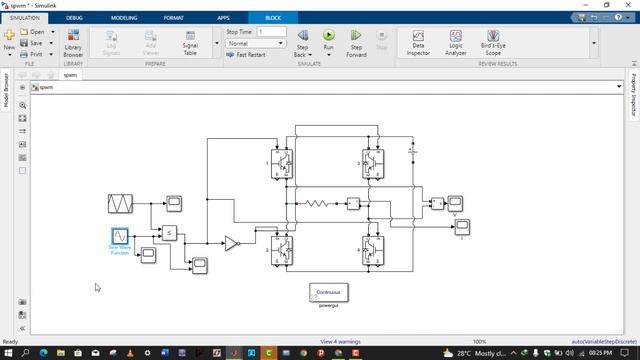Image resolution: width=640 pixels, height=360 pixels.
Task: Click the area box tool in palette
Action: click(22, 171)
